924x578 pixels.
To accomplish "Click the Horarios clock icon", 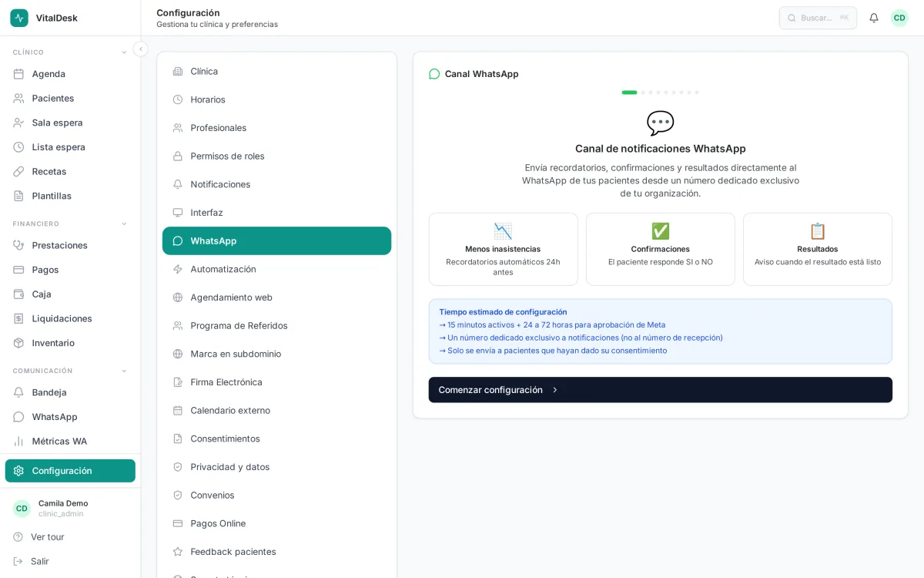I will [178, 99].
